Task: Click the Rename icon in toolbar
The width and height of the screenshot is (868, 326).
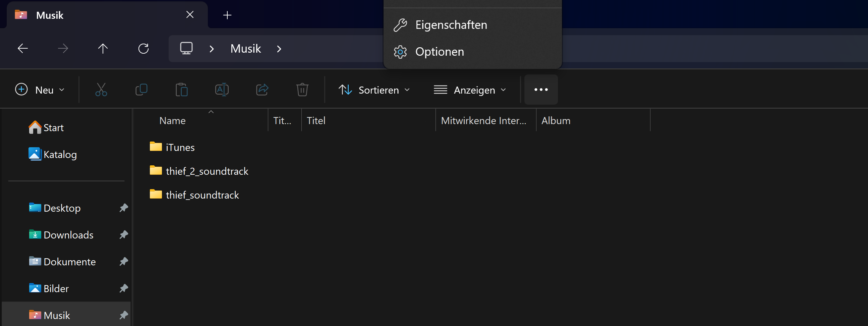Action: point(222,90)
